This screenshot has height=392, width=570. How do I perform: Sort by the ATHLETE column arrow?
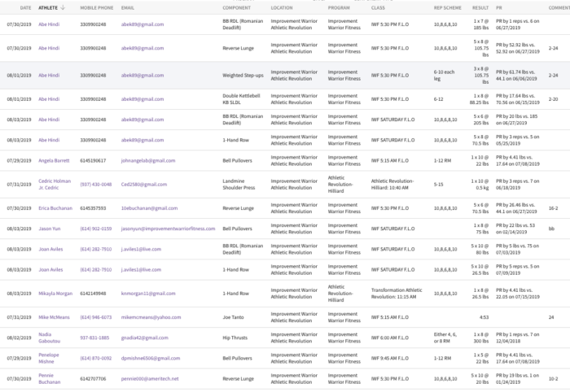pyautogui.click(x=63, y=7)
